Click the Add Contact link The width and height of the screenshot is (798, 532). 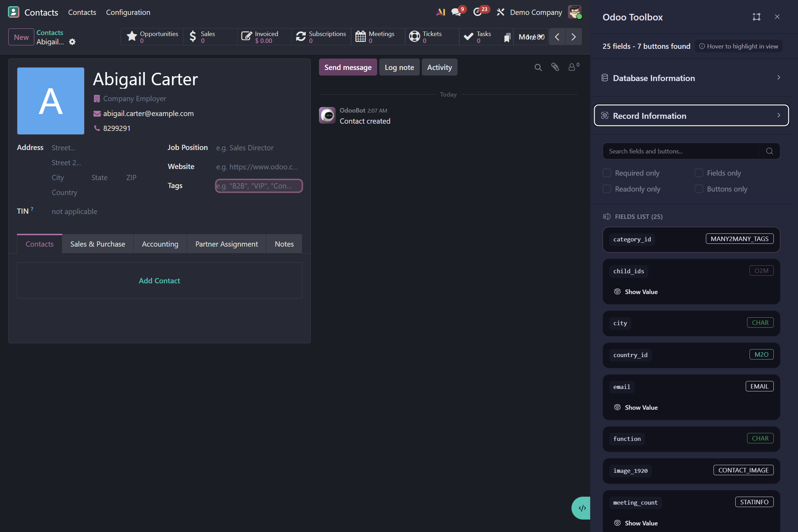point(159,281)
